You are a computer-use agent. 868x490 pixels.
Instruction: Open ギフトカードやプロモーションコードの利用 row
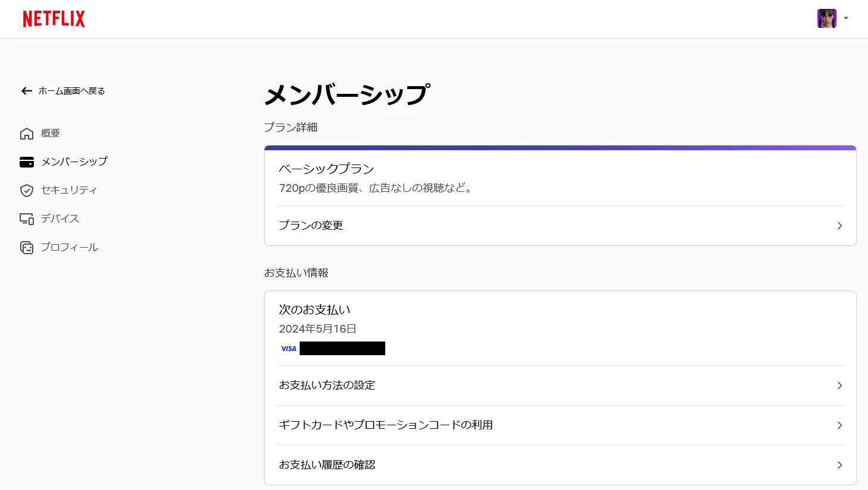(560, 425)
